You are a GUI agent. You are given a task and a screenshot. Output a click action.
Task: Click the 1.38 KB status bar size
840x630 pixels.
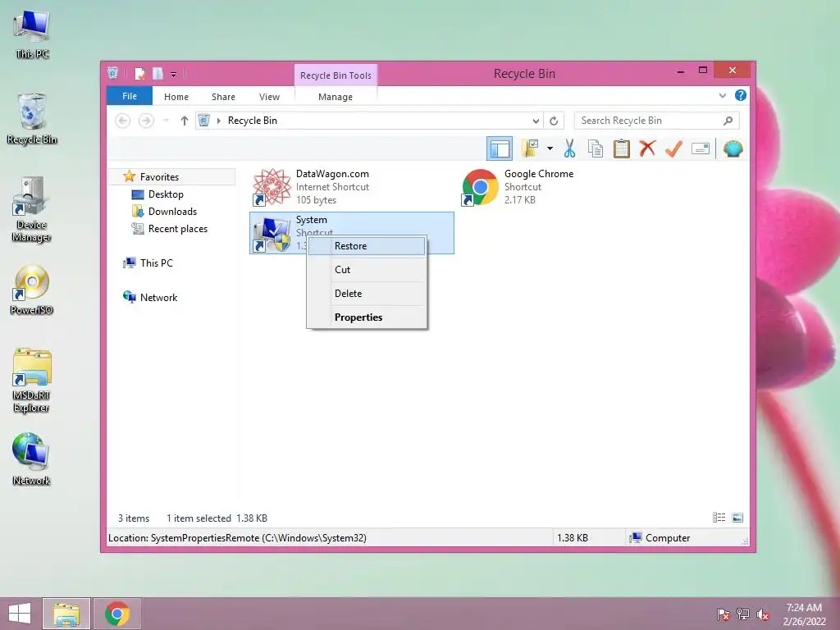coord(572,538)
